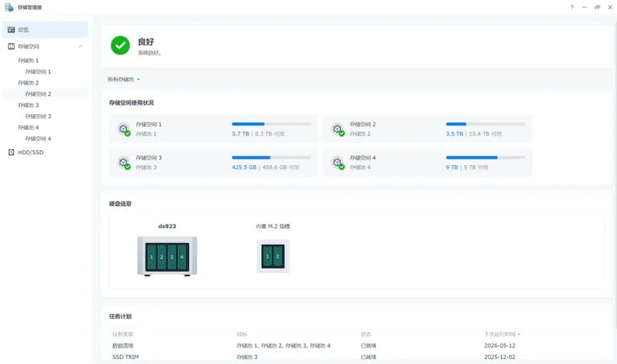Click 存储空间 2 usage bar
Viewport: 617px width, 364px height.
coord(486,124)
